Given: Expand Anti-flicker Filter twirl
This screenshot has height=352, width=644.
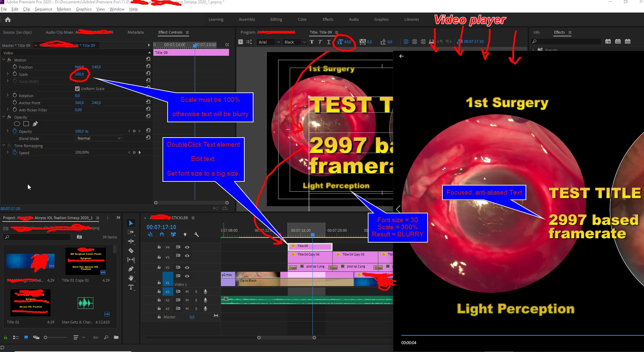Looking at the screenshot, I should [8, 109].
